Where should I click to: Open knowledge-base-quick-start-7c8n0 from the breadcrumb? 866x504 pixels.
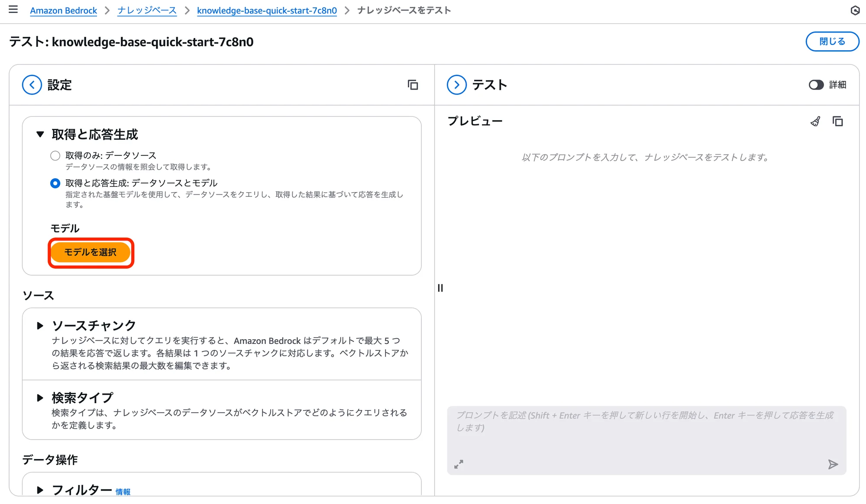pos(267,10)
